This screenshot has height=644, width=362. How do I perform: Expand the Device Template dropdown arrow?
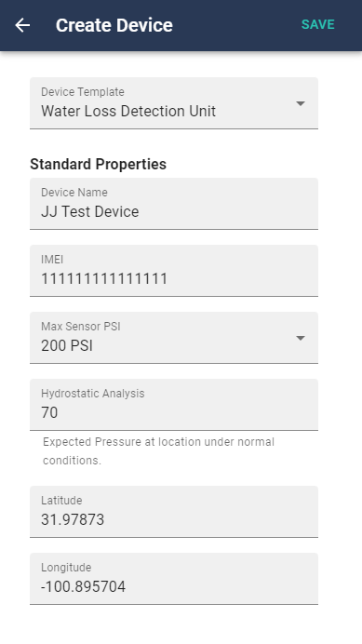(x=301, y=103)
